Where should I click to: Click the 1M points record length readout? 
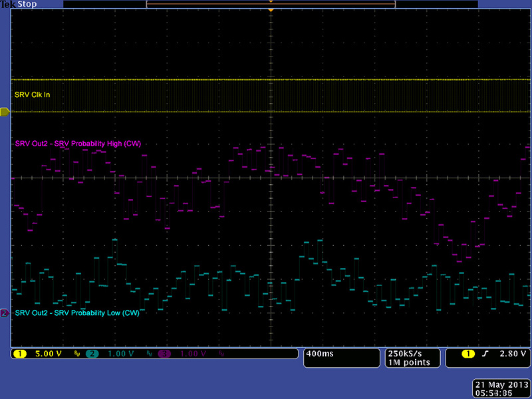pyautogui.click(x=405, y=362)
